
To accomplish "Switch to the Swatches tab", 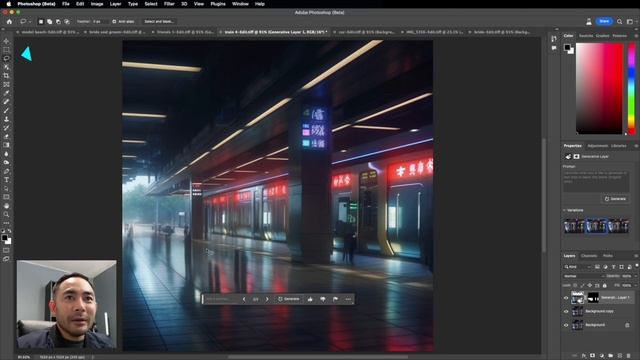I will click(x=586, y=36).
